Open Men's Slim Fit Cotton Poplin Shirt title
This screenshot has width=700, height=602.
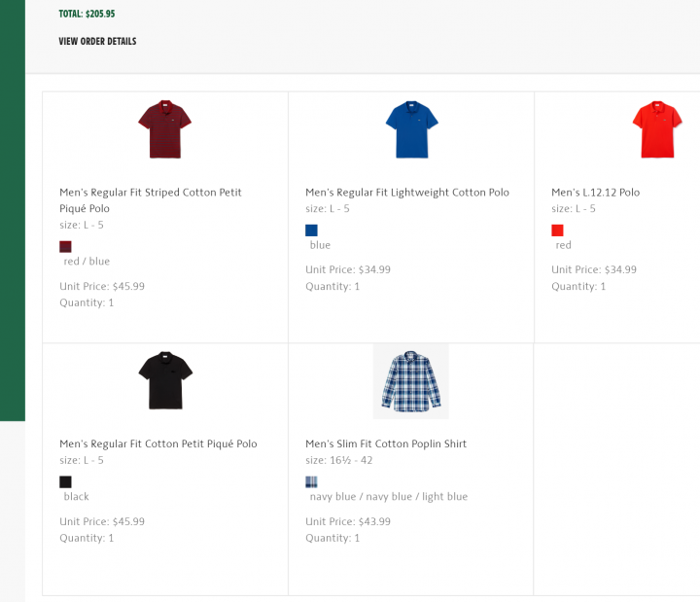pyautogui.click(x=386, y=444)
